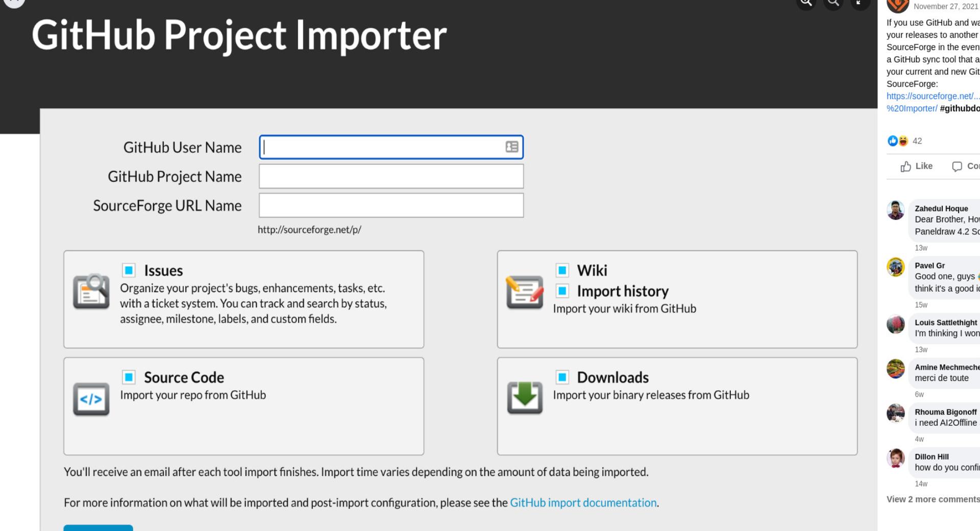This screenshot has height=531, width=980.
Task: Open Zahedul Hoque's profile picture
Action: 896,210
